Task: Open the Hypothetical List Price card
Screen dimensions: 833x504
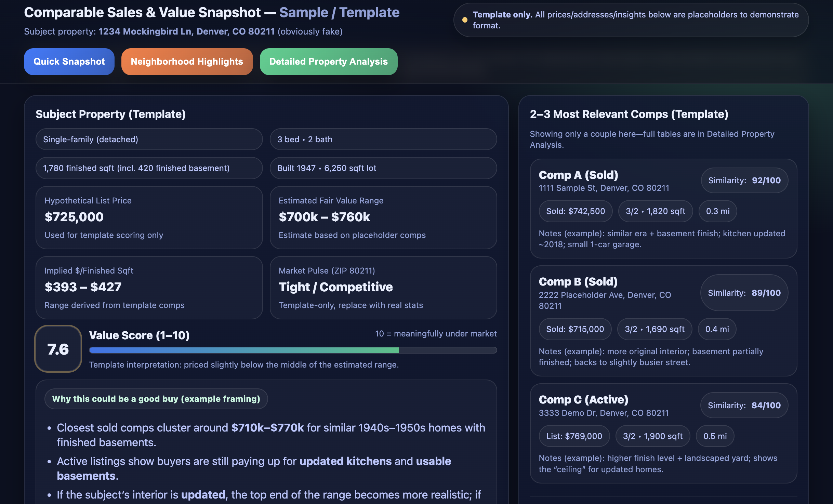Action: coord(149,218)
